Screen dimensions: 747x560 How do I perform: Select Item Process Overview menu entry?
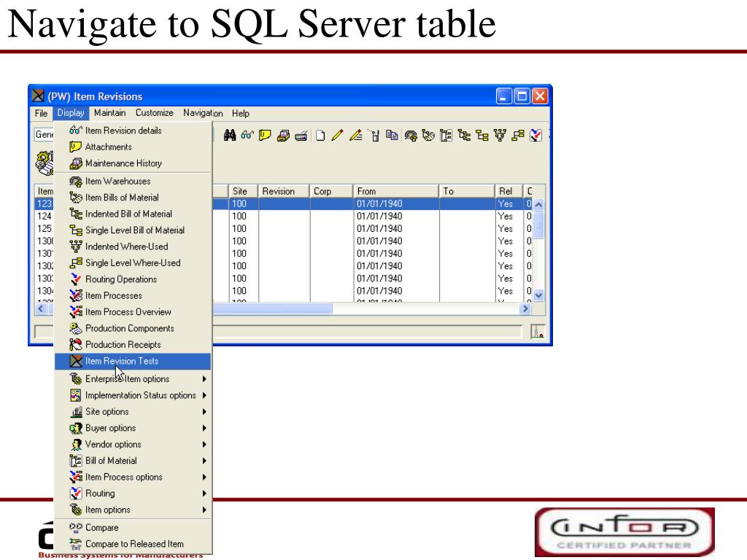133,312
